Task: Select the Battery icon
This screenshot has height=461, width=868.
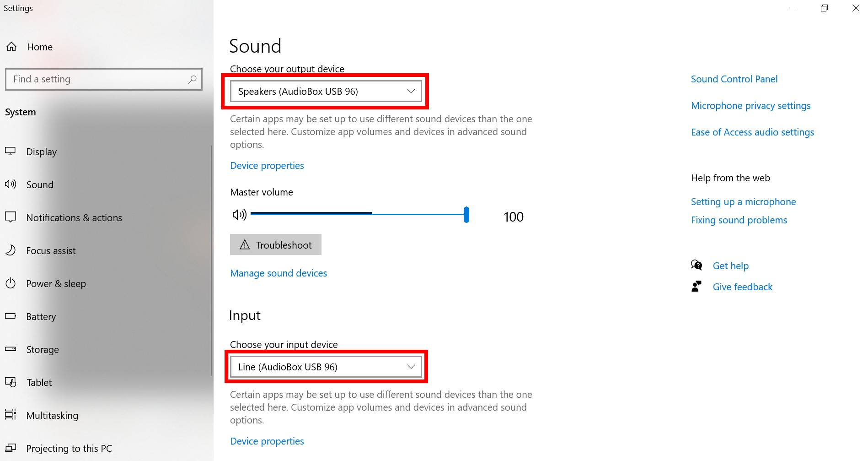Action: coord(11,316)
